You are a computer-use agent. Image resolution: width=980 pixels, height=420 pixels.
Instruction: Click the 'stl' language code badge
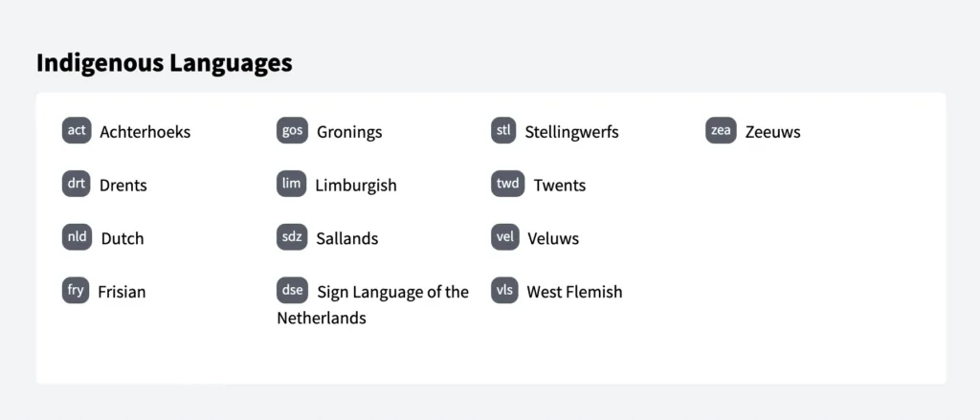(x=504, y=131)
